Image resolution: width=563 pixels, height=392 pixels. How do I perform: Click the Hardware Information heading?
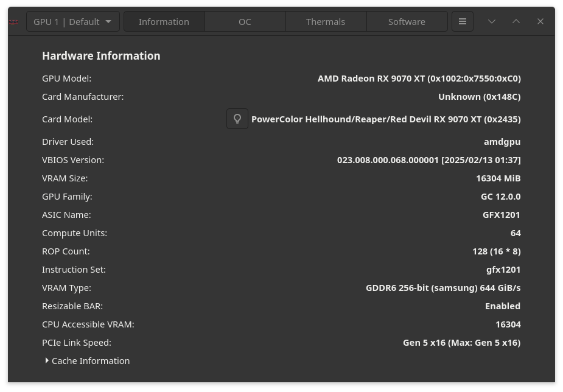[101, 55]
